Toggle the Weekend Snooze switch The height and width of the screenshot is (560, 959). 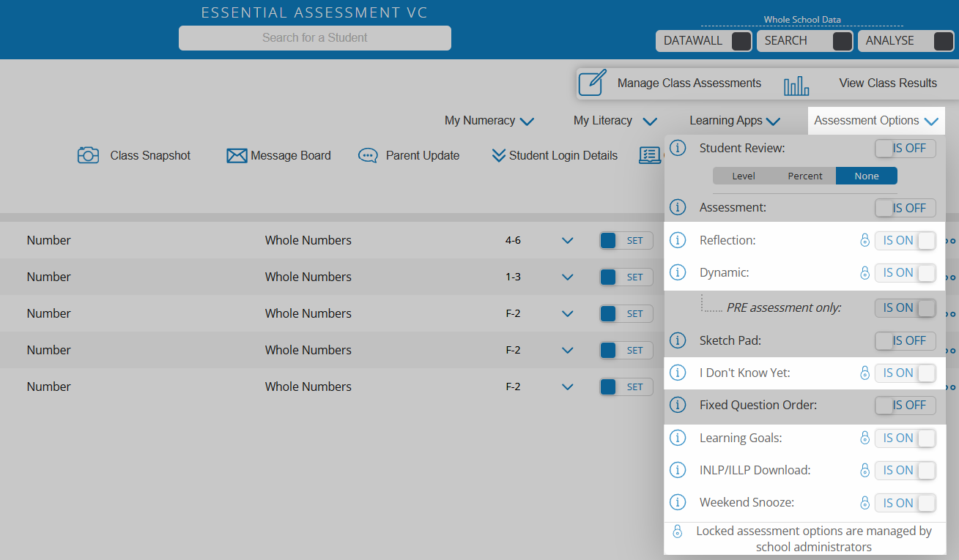[905, 503]
